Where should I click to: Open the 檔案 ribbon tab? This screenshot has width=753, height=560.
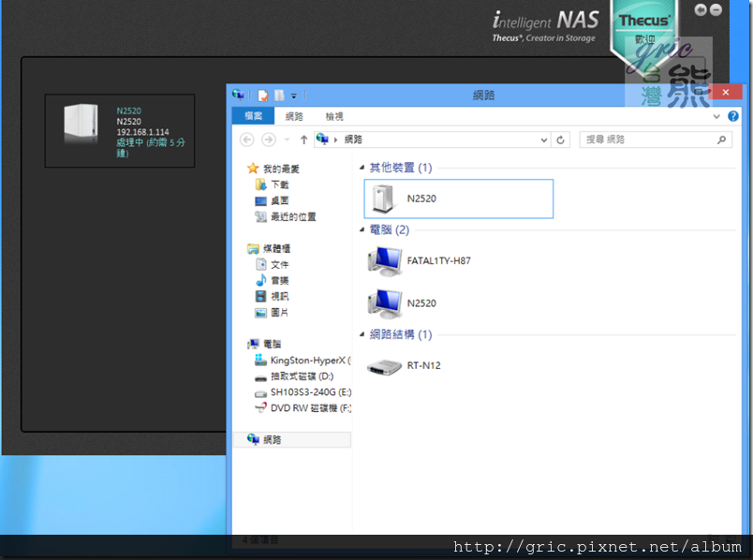(253, 116)
